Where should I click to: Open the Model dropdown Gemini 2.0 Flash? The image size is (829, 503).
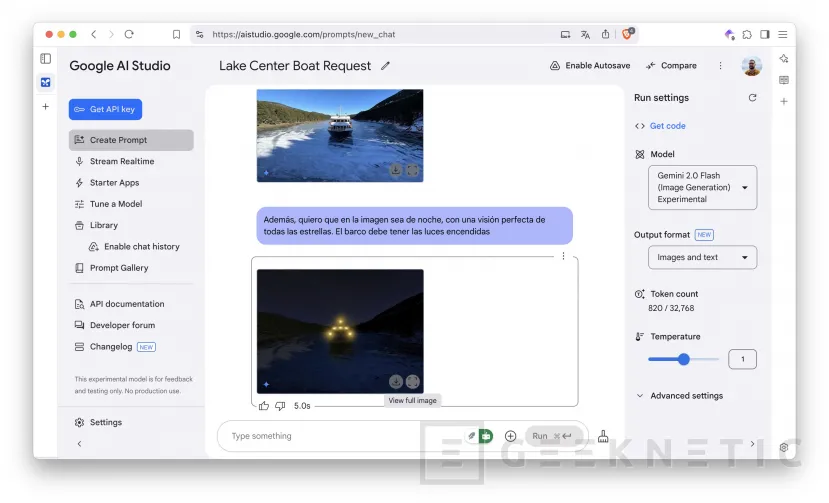(x=702, y=187)
